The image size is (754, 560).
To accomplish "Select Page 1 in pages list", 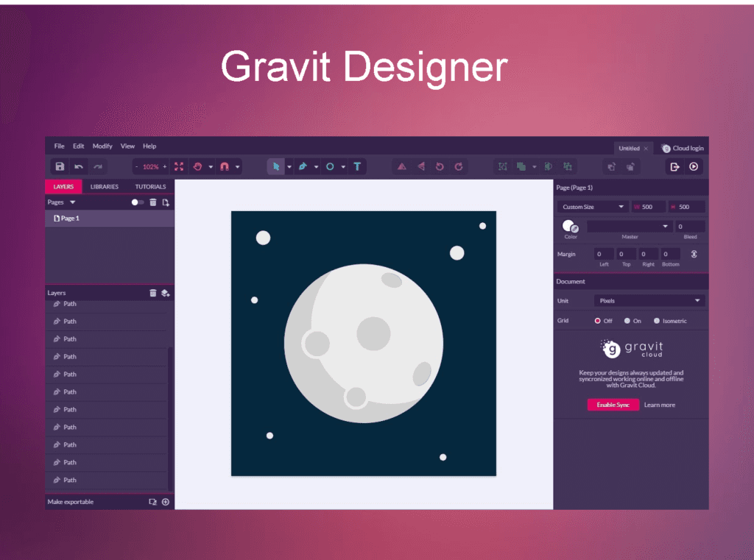I will coord(110,219).
